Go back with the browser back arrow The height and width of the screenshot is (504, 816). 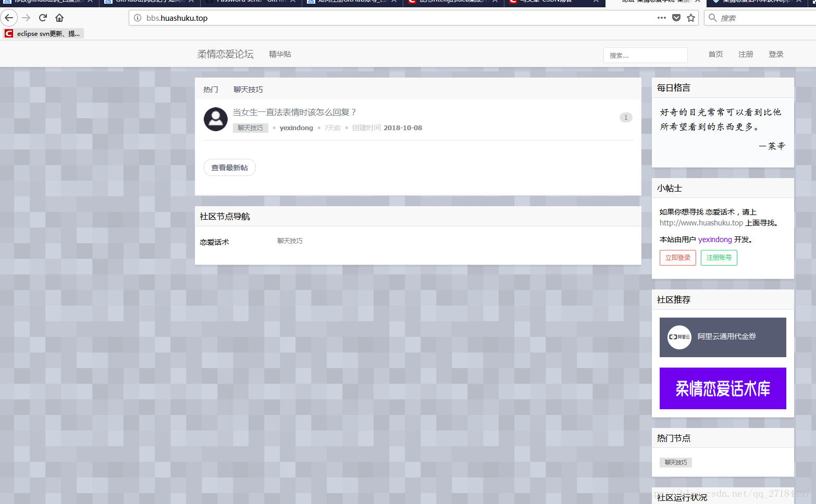pyautogui.click(x=9, y=18)
